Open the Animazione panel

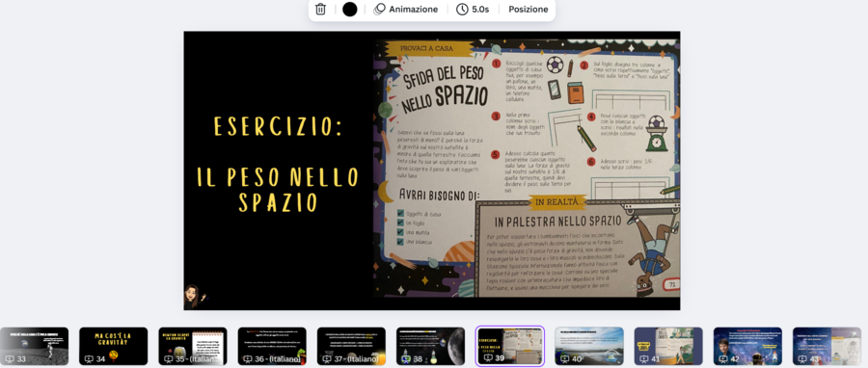(406, 10)
